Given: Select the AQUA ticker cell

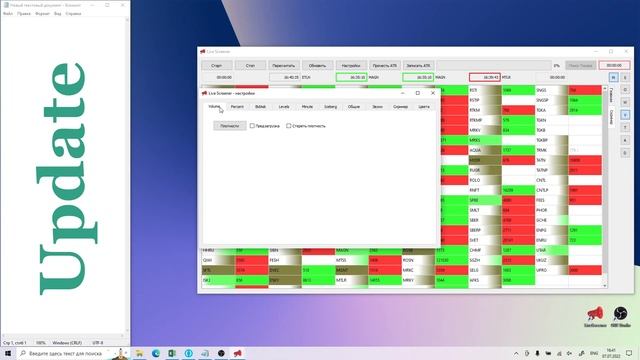Looking at the screenshot, I should click(485, 150).
